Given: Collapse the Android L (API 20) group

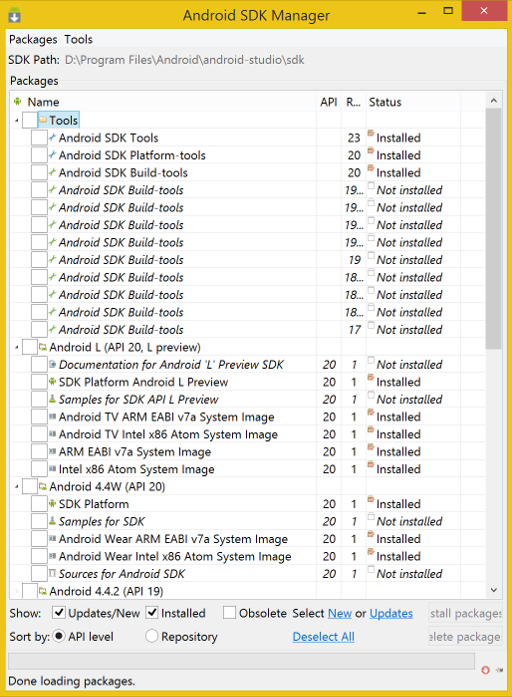Looking at the screenshot, I should 16,348.
